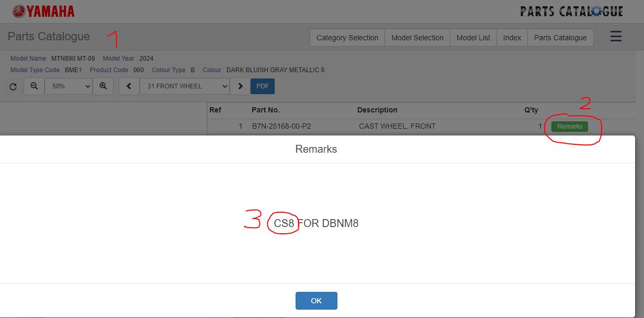
Task: Select the Parts Catalogue navigation button
Action: click(x=560, y=38)
